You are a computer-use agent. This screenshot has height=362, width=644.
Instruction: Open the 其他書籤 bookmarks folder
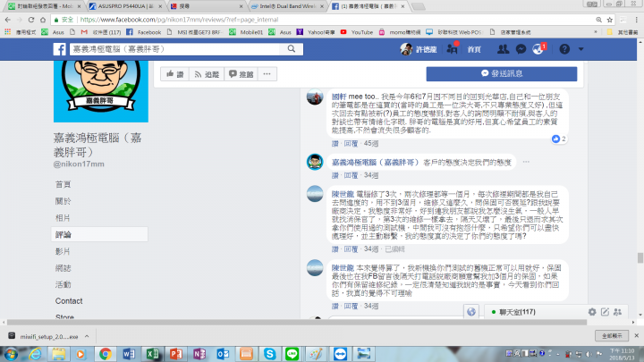622,32
